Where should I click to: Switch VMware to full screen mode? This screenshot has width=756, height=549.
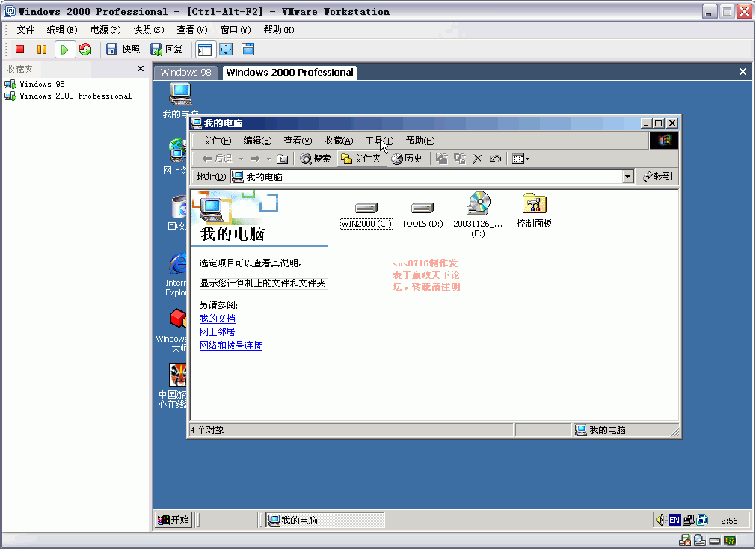point(226,49)
